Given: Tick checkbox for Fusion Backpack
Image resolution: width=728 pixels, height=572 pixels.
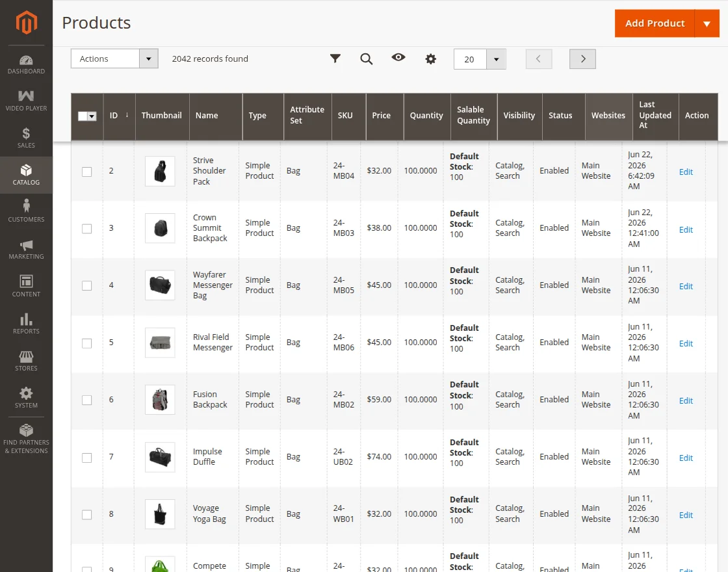Looking at the screenshot, I should coord(87,400).
